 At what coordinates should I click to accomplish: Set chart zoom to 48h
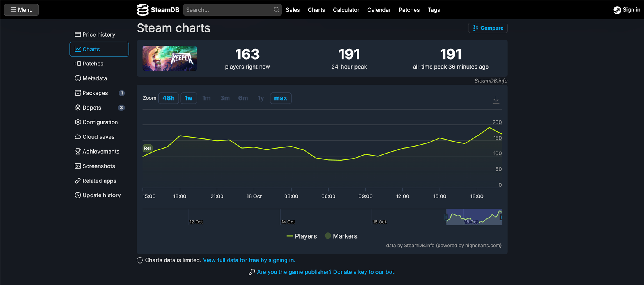pos(169,98)
